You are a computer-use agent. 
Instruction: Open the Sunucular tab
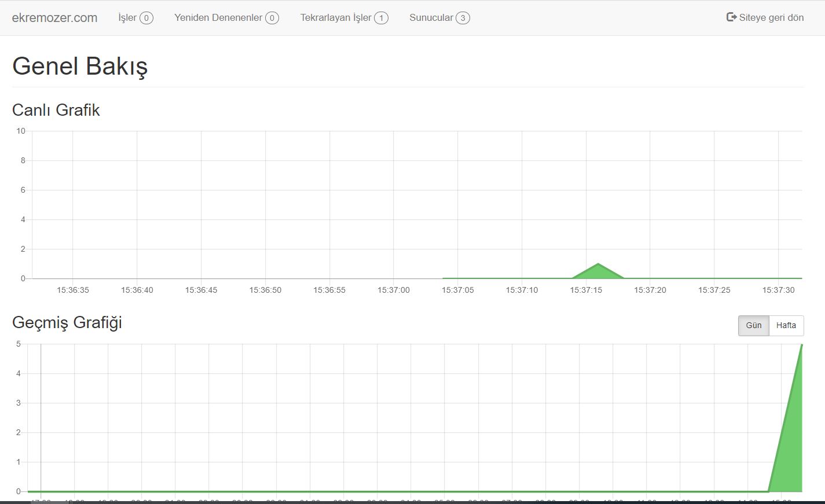431,17
